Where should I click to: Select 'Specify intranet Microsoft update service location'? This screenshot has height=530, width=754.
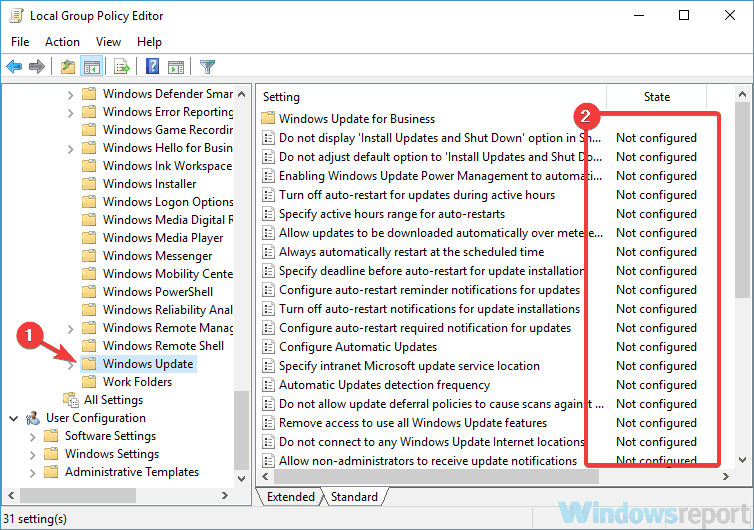(409, 366)
